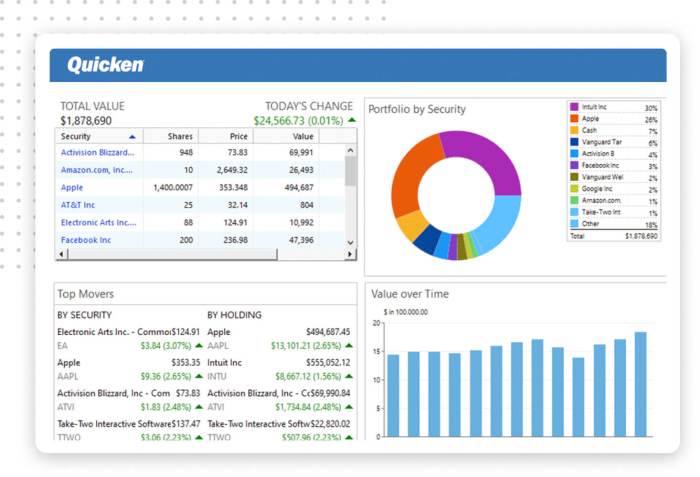Screen dimensions: 700x477
Task: Click the INTU ticker symbol
Action: (217, 377)
